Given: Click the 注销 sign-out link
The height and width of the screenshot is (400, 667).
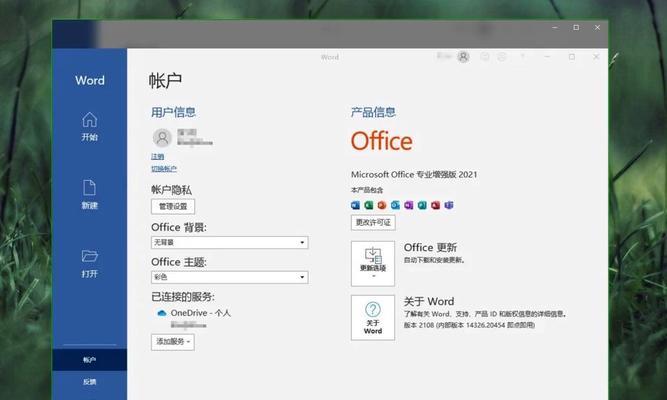Looking at the screenshot, I should (157, 157).
